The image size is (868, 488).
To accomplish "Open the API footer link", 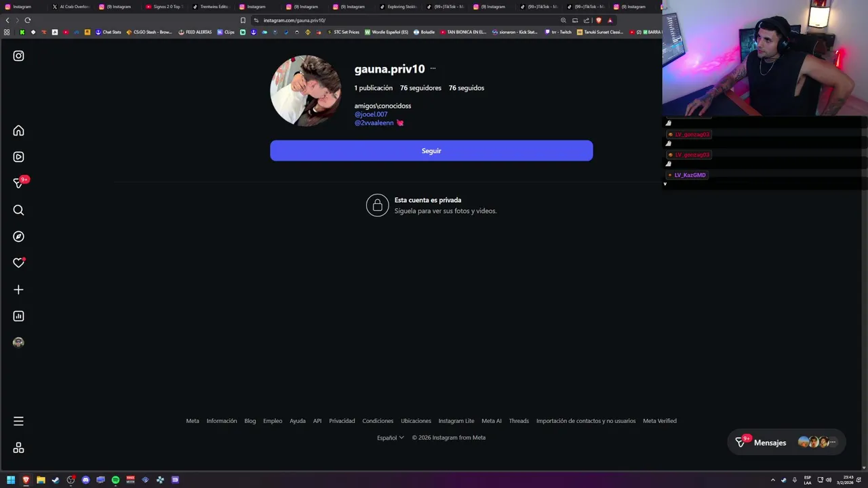I will pos(317,421).
